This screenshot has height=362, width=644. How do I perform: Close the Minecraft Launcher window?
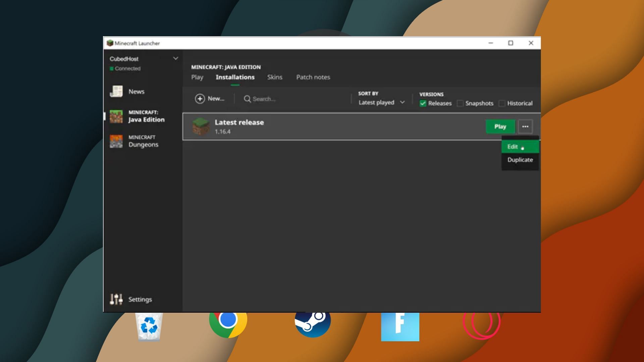click(531, 43)
